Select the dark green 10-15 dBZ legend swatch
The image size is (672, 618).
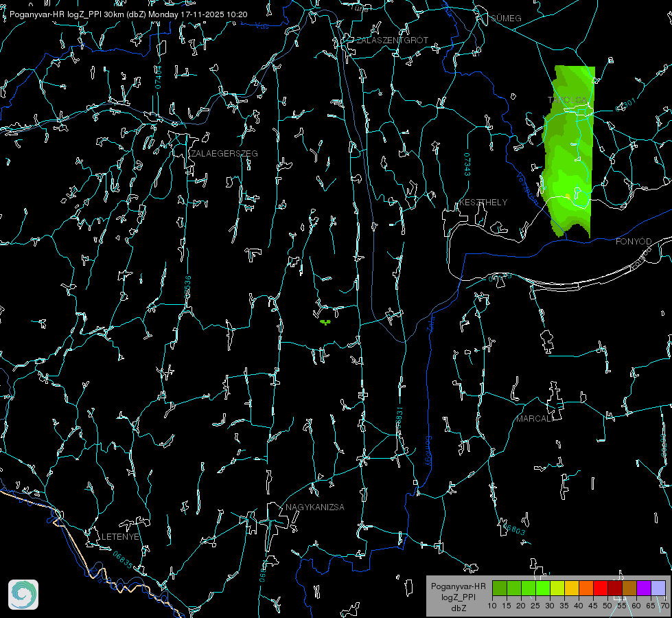coord(500,588)
